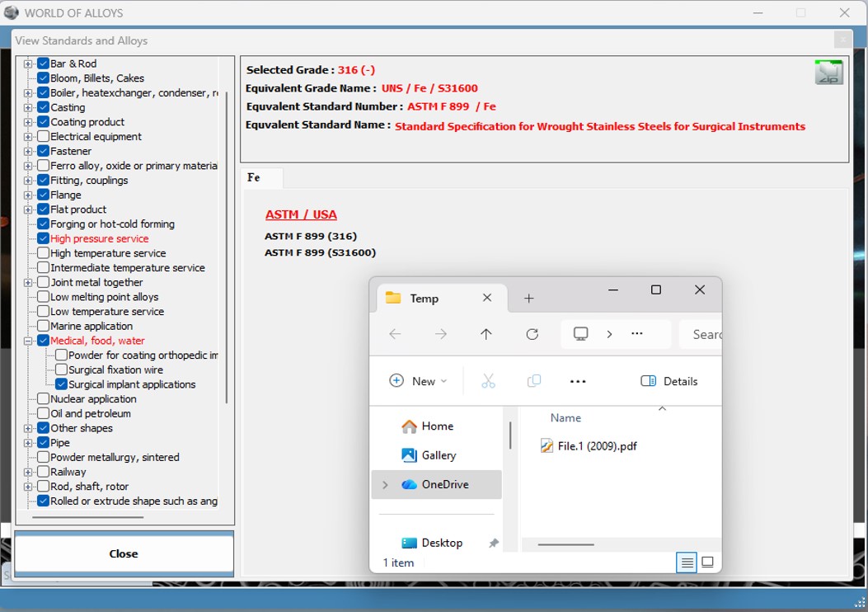Expand the Joint metal together node
This screenshot has width=868, height=612.
pyautogui.click(x=28, y=282)
